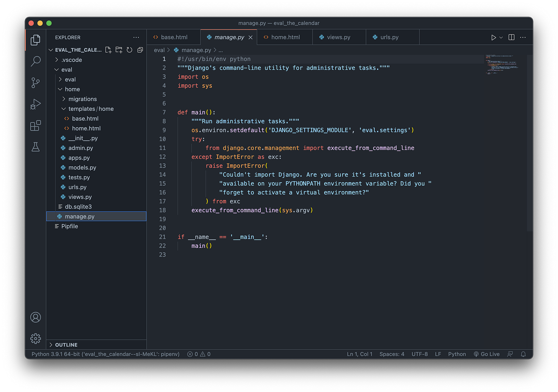Click the notifications bell in the status bar
Image resolution: width=558 pixels, height=392 pixels.
tap(523, 354)
